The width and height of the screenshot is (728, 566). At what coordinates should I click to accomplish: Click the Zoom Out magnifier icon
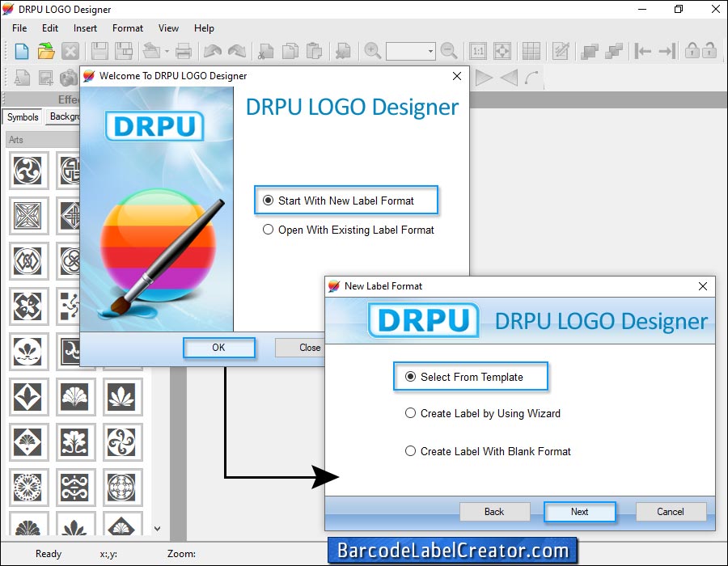448,51
